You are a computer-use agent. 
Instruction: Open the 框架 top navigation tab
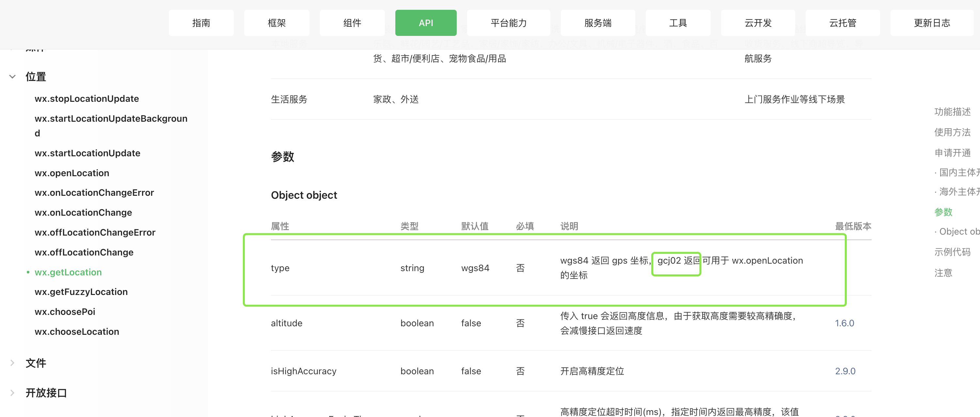tap(277, 23)
